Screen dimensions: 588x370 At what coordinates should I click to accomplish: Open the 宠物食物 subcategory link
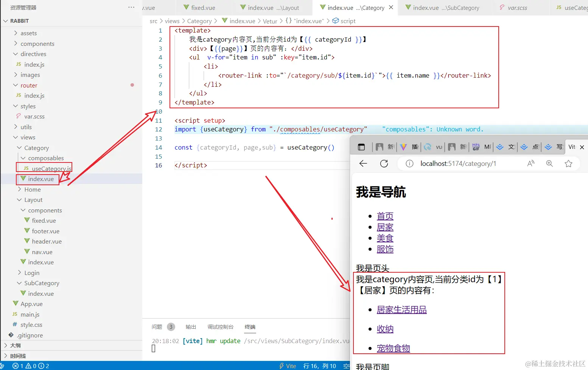click(393, 348)
